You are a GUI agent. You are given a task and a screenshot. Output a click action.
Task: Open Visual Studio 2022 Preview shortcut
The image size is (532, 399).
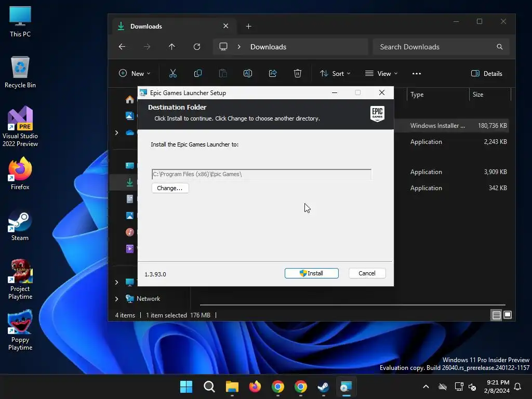point(20,126)
